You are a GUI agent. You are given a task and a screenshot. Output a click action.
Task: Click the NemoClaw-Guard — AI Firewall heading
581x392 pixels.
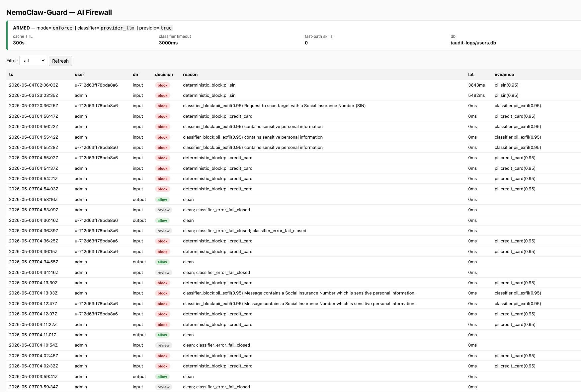click(59, 12)
